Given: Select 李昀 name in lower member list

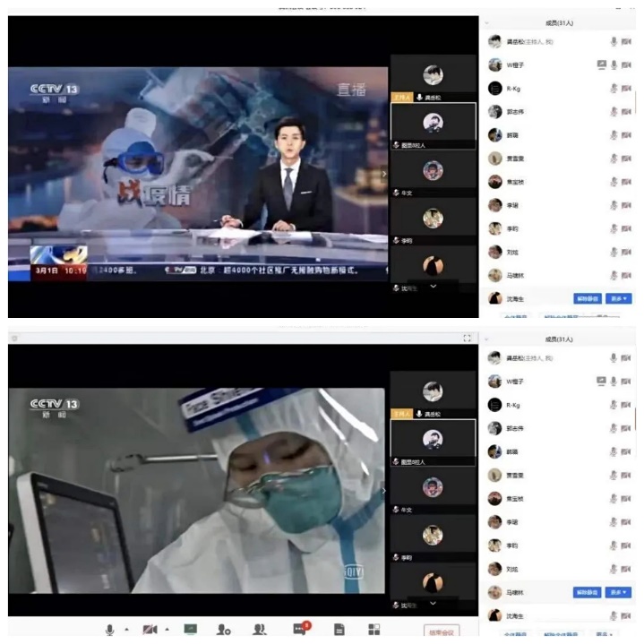Looking at the screenshot, I should (511, 545).
